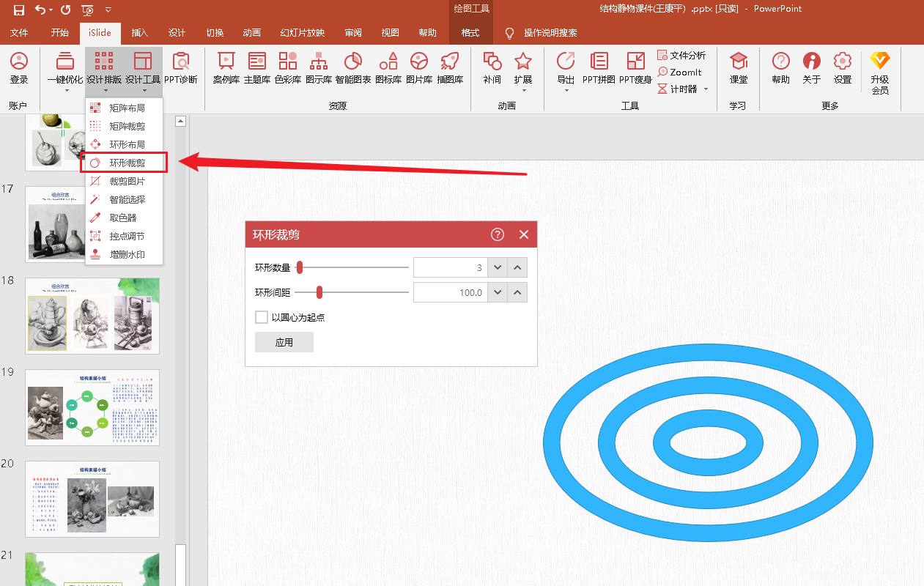
Task: Open the 色彩库 color library
Action: click(x=288, y=68)
